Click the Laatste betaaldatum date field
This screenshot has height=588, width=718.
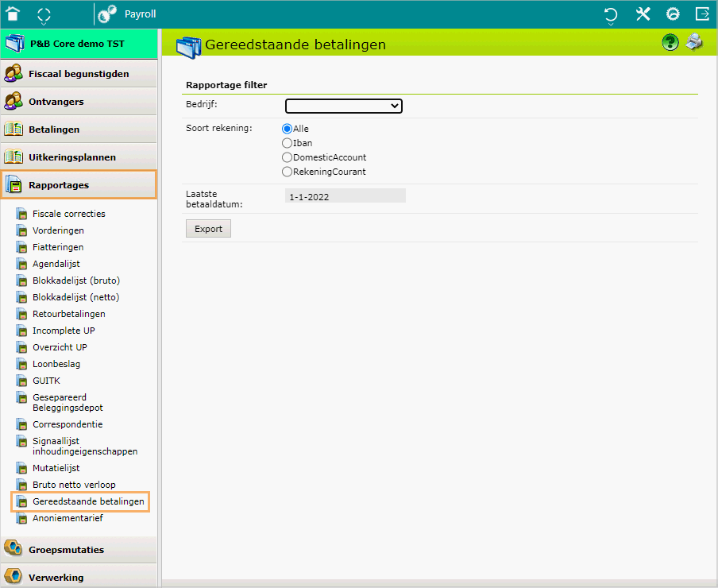point(345,196)
